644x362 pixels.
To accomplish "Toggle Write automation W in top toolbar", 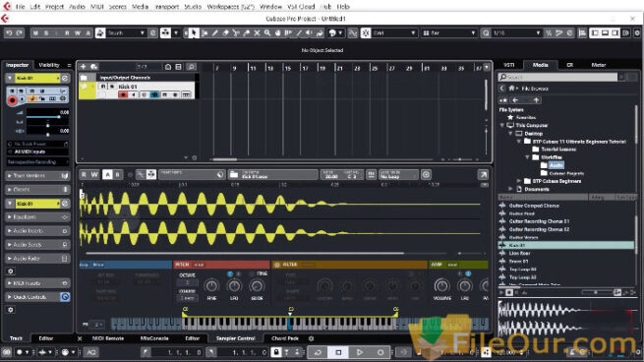I will [x=78, y=32].
